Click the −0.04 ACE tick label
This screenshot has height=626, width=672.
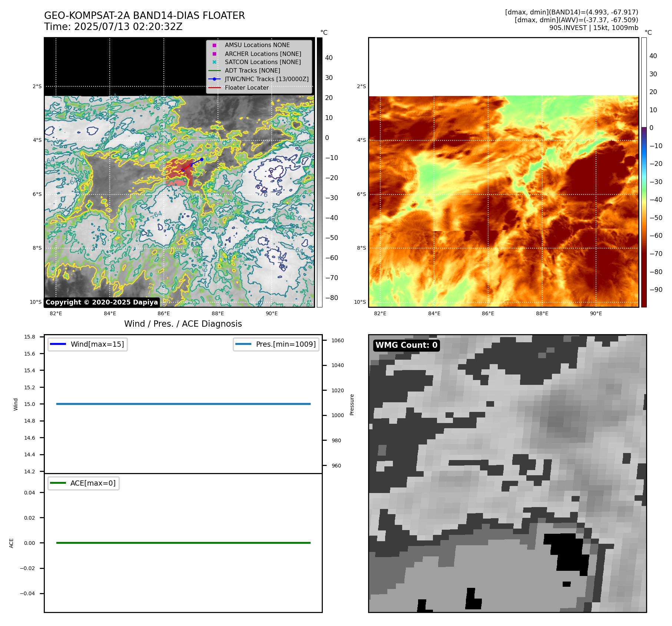(x=27, y=593)
